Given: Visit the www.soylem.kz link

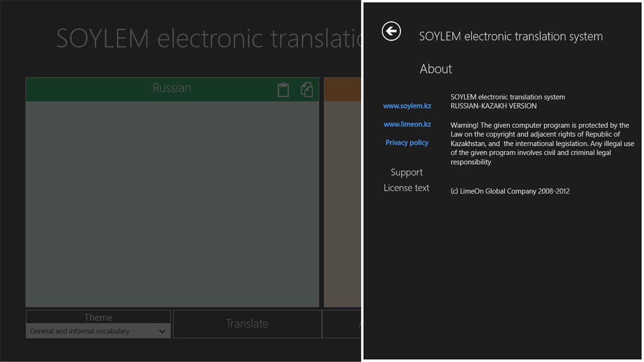Looking at the screenshot, I should pyautogui.click(x=407, y=106).
